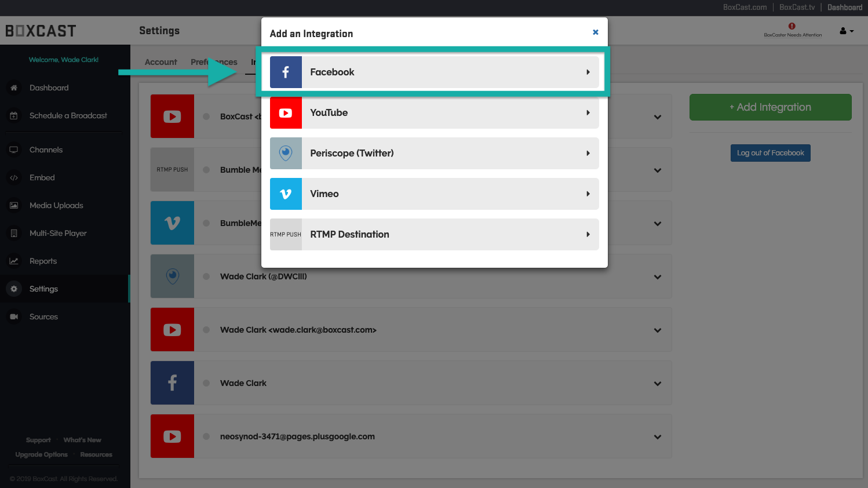The height and width of the screenshot is (488, 868).
Task: Expand arrow on Vimeo row
Action: 588,194
